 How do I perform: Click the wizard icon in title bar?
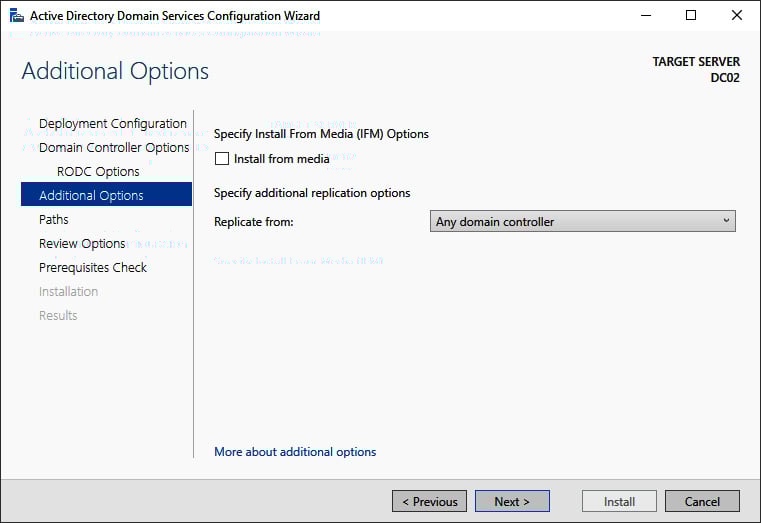pos(17,16)
